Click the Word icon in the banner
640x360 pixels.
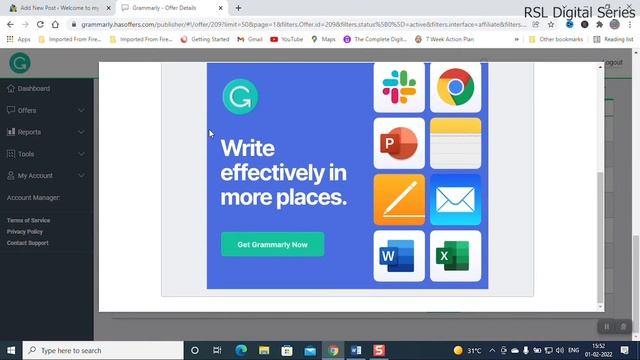[x=399, y=256]
